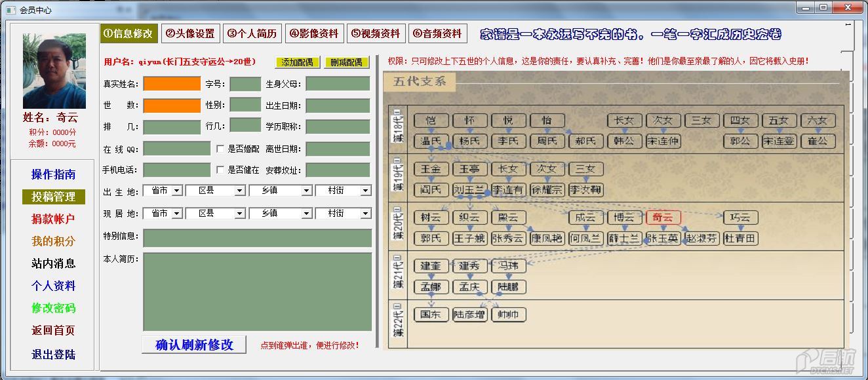Viewport: 868px width, 380px height.
Task: Collapse the 第19代 generation row toggle
Action: click(x=397, y=159)
